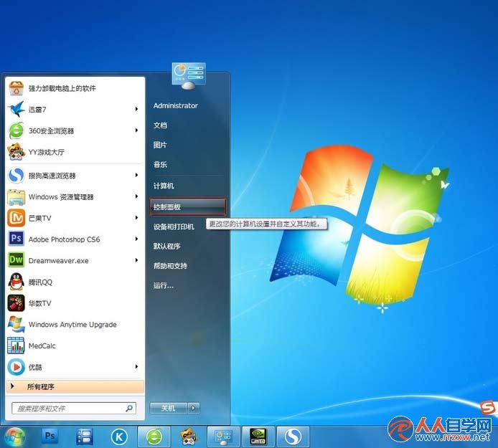Click the 搜索程序和文件 search field
Image resolution: width=498 pixels, height=448 pixels.
coord(74,409)
